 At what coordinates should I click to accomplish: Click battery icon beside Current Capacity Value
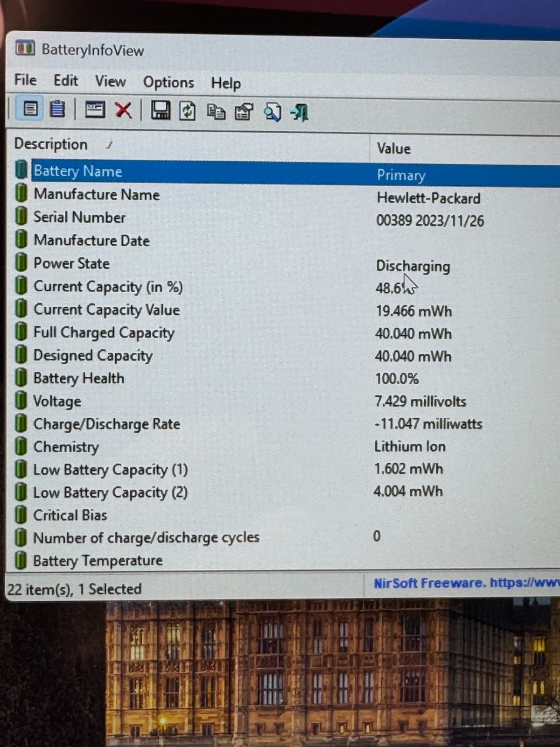(21, 308)
